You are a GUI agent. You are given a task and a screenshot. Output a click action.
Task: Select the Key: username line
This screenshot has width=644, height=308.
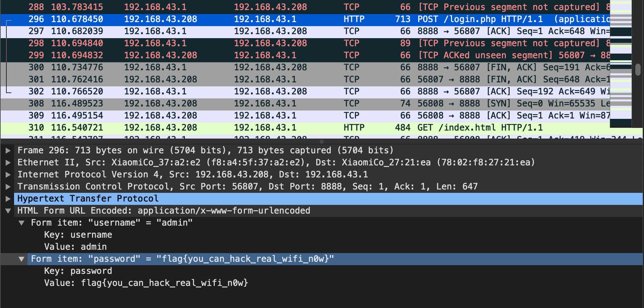78,235
